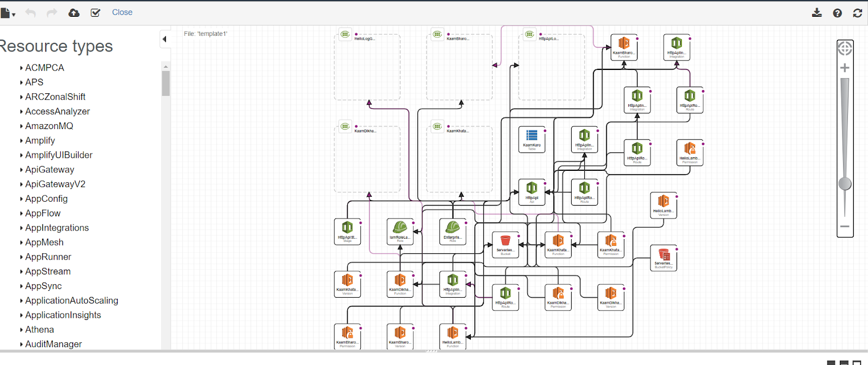Click the Undo arrow in toolbar
The height and width of the screenshot is (365, 868).
click(x=30, y=12)
